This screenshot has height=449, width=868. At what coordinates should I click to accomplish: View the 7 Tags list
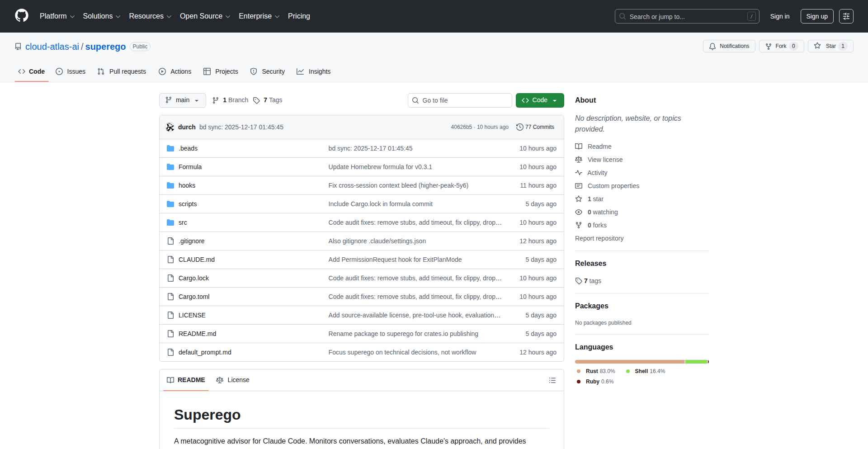(x=268, y=100)
